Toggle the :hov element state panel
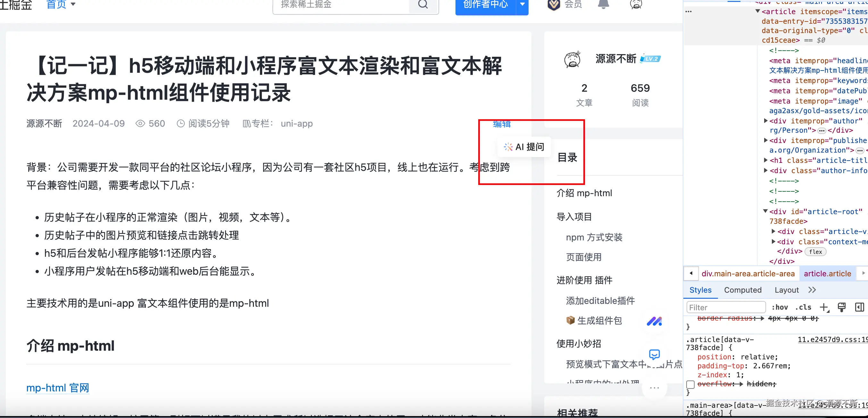Image resolution: width=868 pixels, height=418 pixels. click(780, 307)
